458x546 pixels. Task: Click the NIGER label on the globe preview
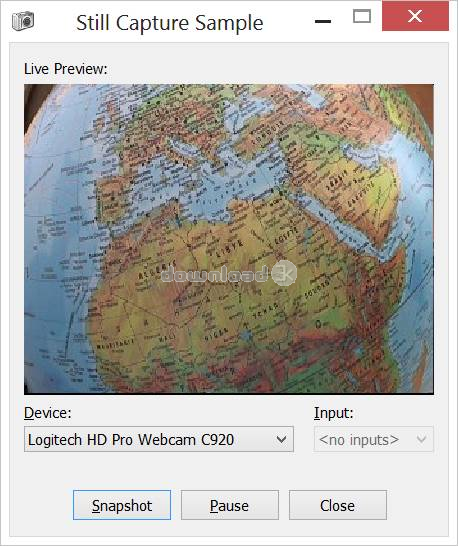point(217,334)
